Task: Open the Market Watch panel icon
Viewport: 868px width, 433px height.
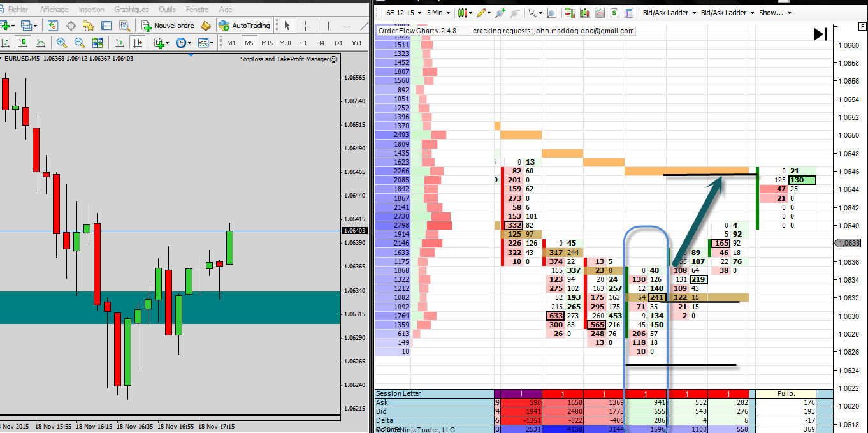Action: click(x=53, y=26)
